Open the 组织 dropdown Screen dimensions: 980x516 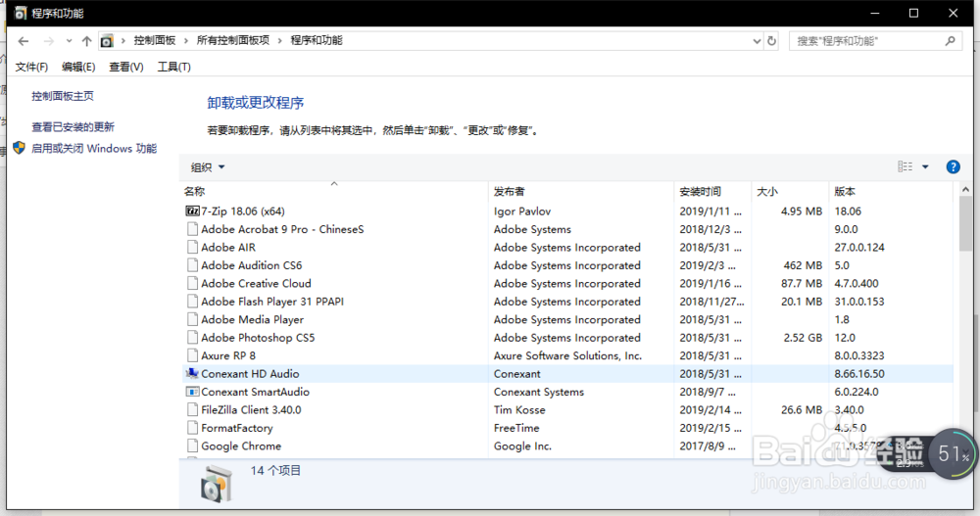tap(208, 167)
